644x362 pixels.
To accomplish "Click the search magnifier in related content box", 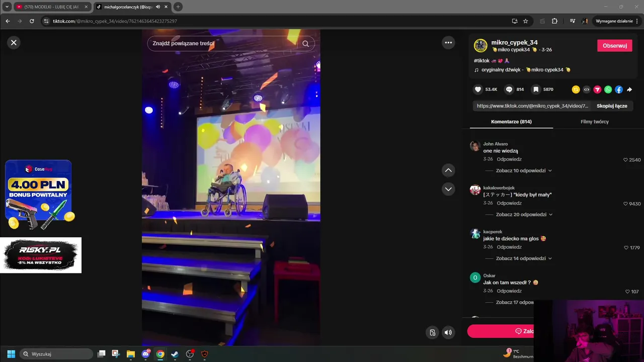I will click(305, 44).
